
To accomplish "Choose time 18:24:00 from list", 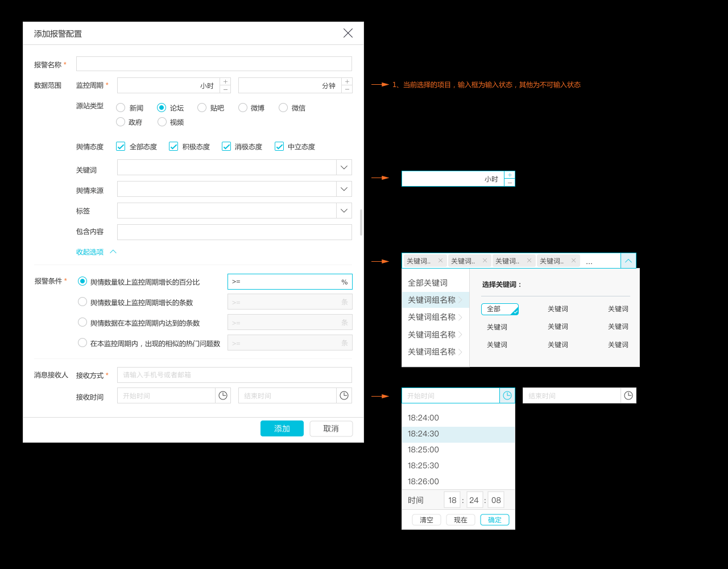I will (458, 418).
